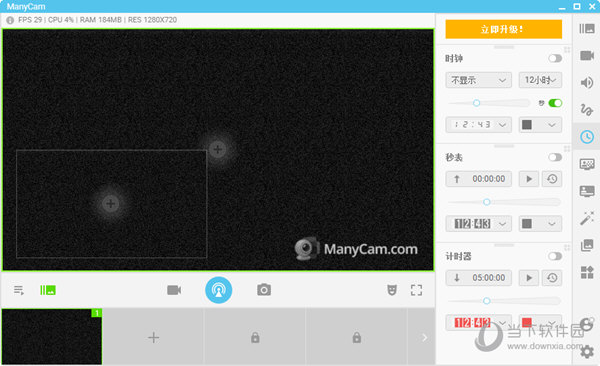The width and height of the screenshot is (600, 366).
Task: Click the playlist icon under the preview
Action: click(18, 290)
